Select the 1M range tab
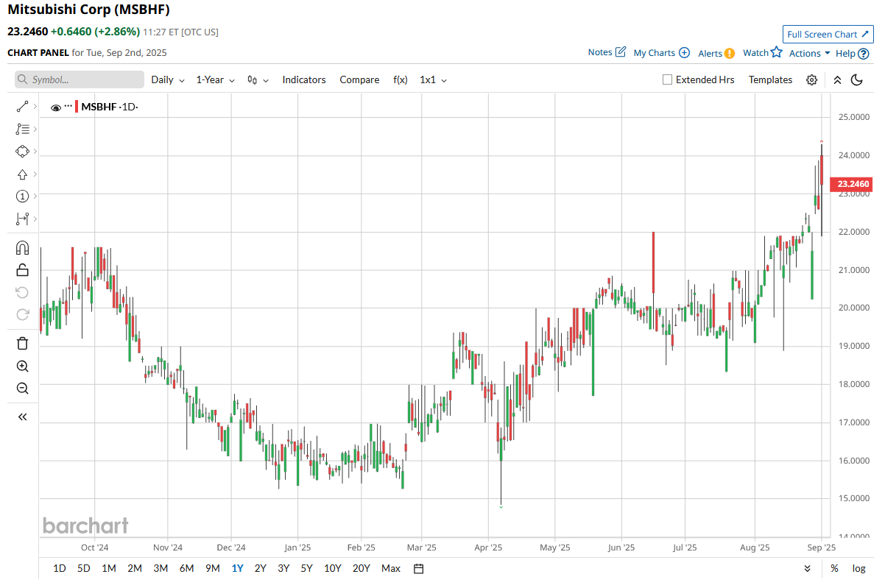885x588 pixels. [109, 568]
